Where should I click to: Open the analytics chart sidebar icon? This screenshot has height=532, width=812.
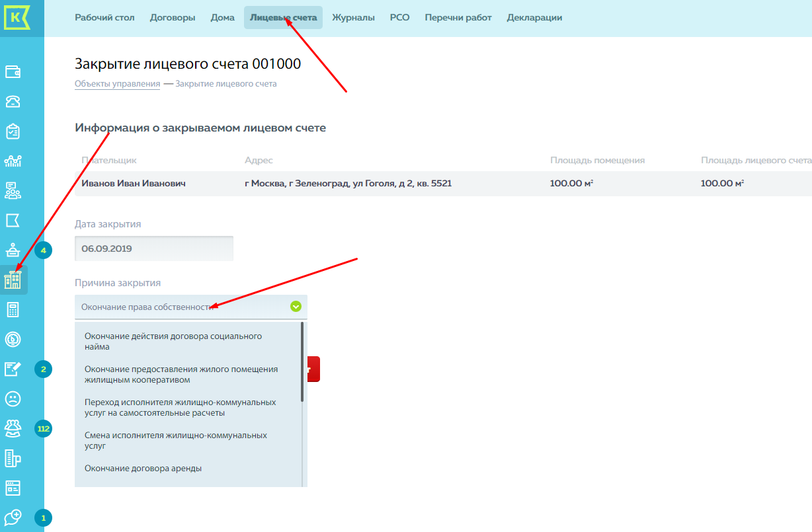point(13,161)
